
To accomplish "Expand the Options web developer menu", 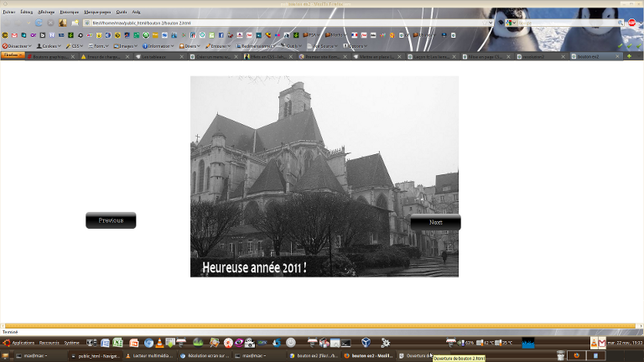I will [x=356, y=46].
